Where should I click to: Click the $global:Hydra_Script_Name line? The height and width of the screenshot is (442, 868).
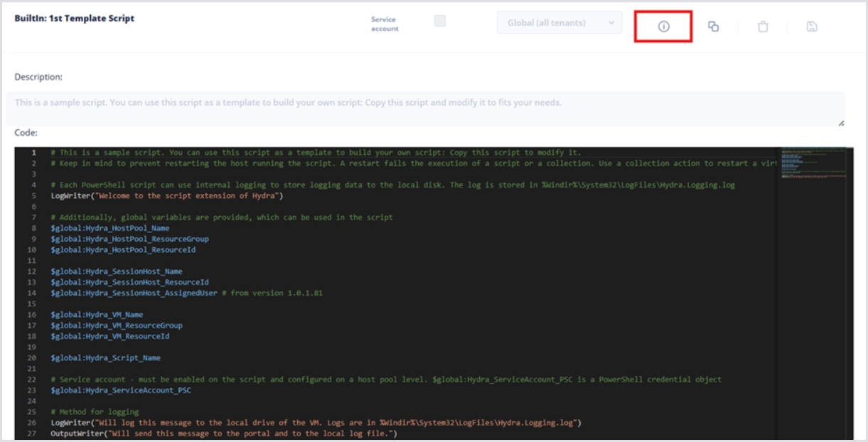coord(105,357)
